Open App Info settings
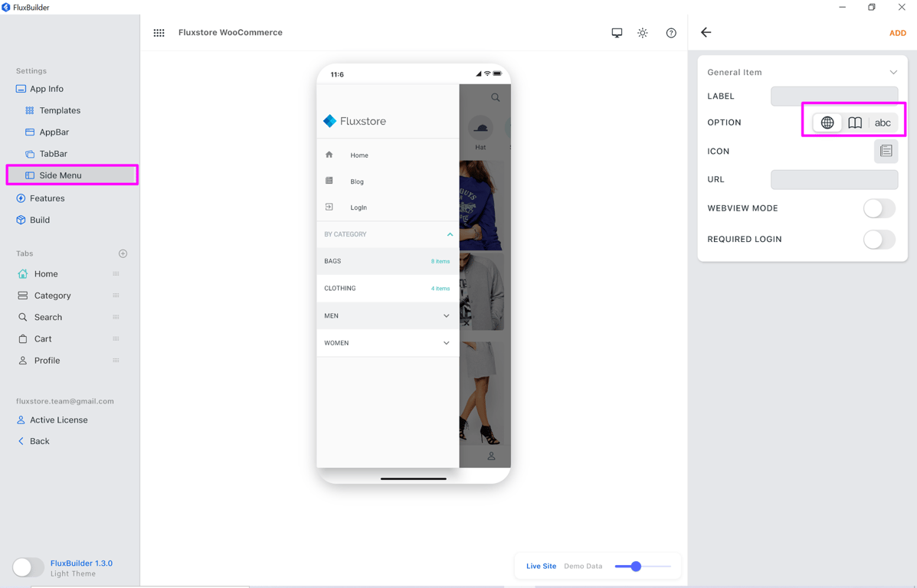 tap(40, 89)
